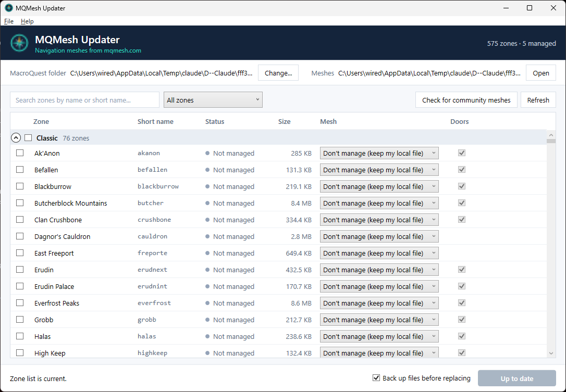Screen dimensions: 566x392
Task: Click the MQMesh compass logo in header
Action: pos(19,43)
